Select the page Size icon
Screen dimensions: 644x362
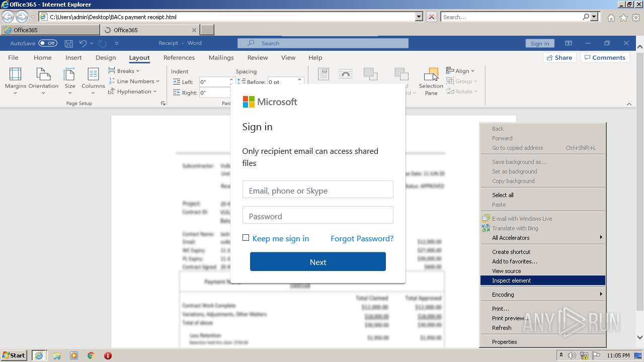(69, 75)
